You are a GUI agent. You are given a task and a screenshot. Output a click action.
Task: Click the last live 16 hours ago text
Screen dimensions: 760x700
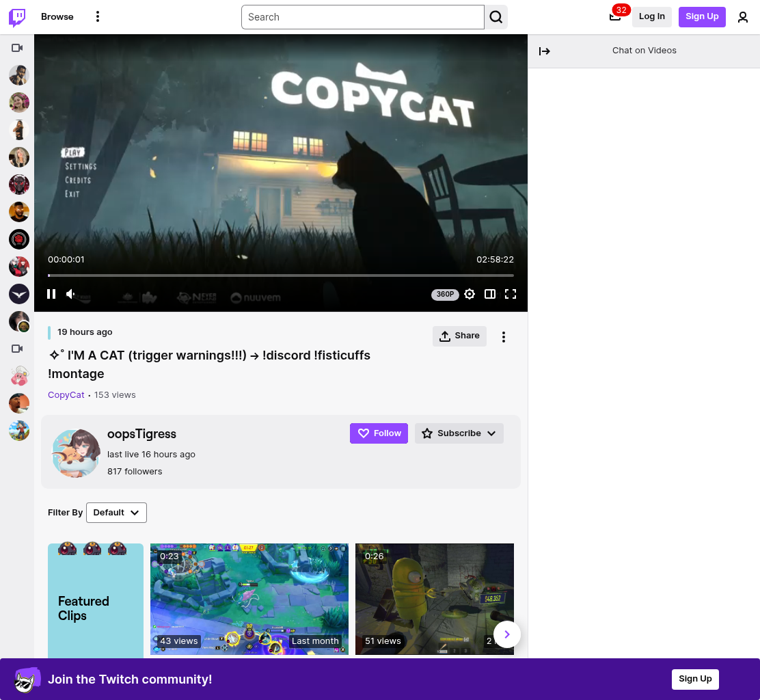151,454
